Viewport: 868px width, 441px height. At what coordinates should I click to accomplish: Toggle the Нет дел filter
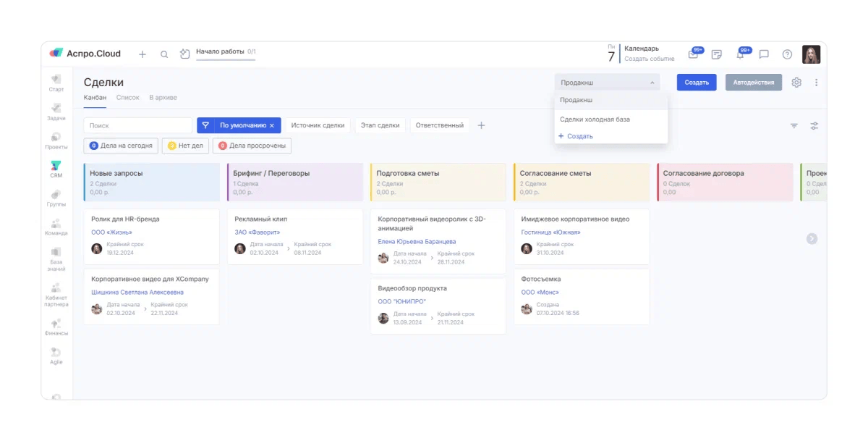pos(184,146)
